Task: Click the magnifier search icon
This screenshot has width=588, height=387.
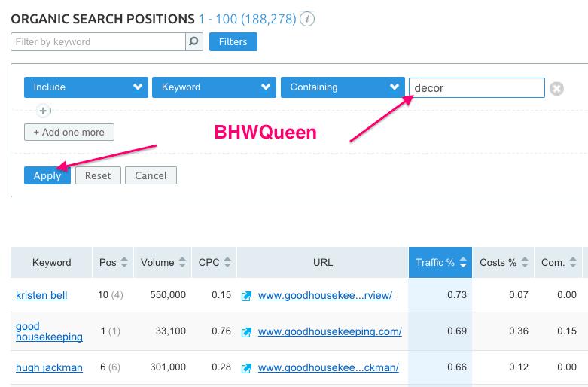Action: click(x=194, y=41)
